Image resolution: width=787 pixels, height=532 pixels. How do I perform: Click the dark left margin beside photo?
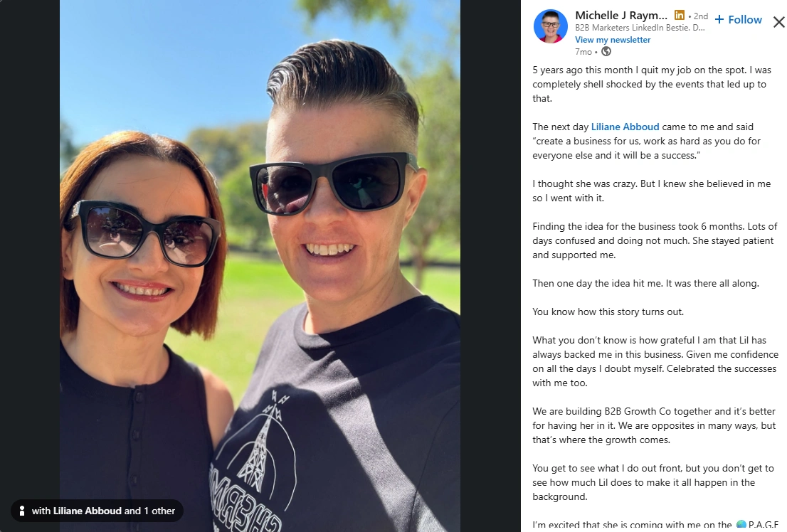tap(30, 241)
